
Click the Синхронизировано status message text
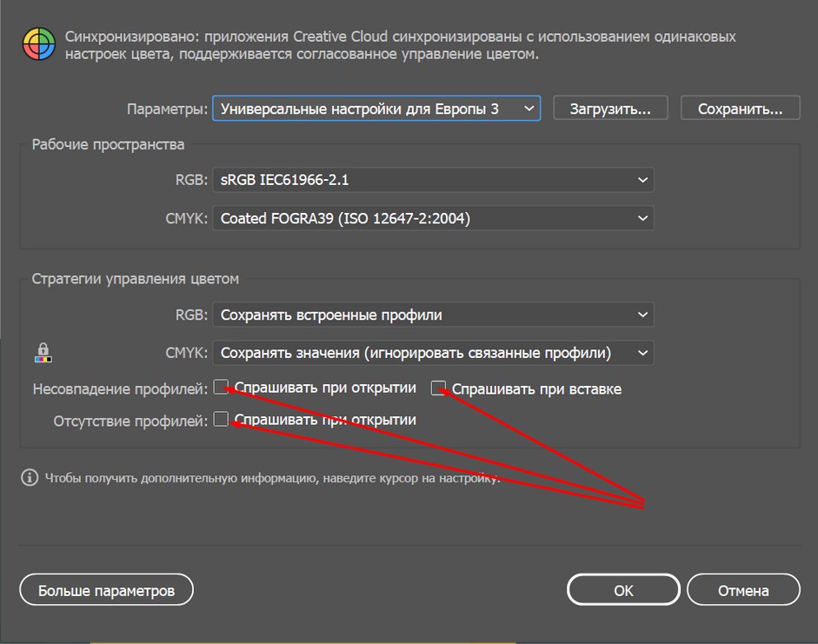[400, 45]
